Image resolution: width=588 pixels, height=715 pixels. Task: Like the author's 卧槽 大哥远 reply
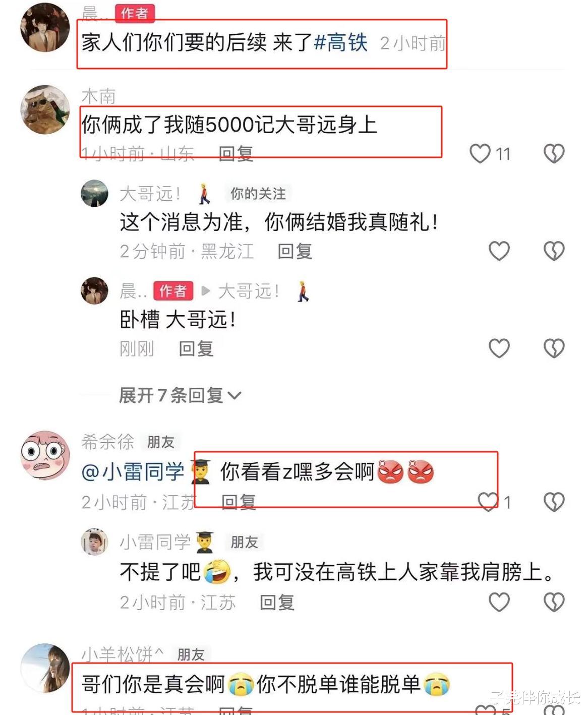499,348
